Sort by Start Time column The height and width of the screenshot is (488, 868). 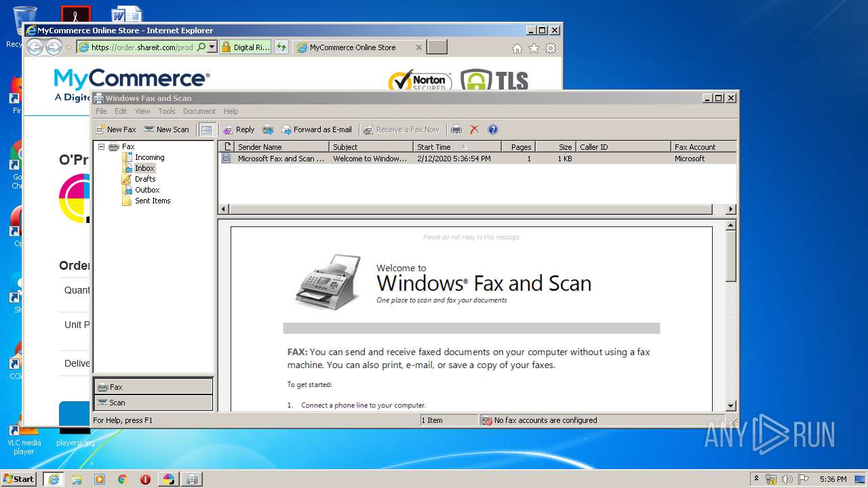pyautogui.click(x=457, y=146)
